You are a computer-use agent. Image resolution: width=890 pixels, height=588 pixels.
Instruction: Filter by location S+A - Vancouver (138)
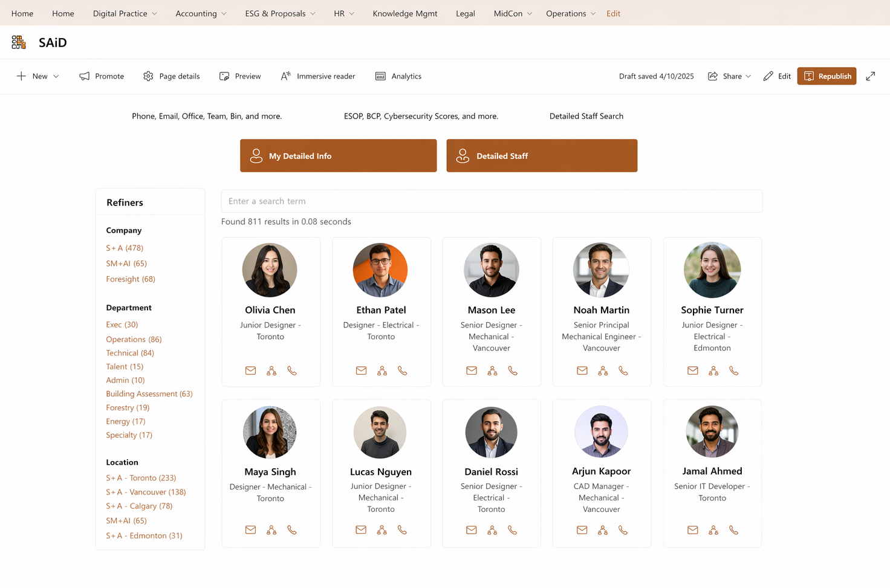[146, 493]
